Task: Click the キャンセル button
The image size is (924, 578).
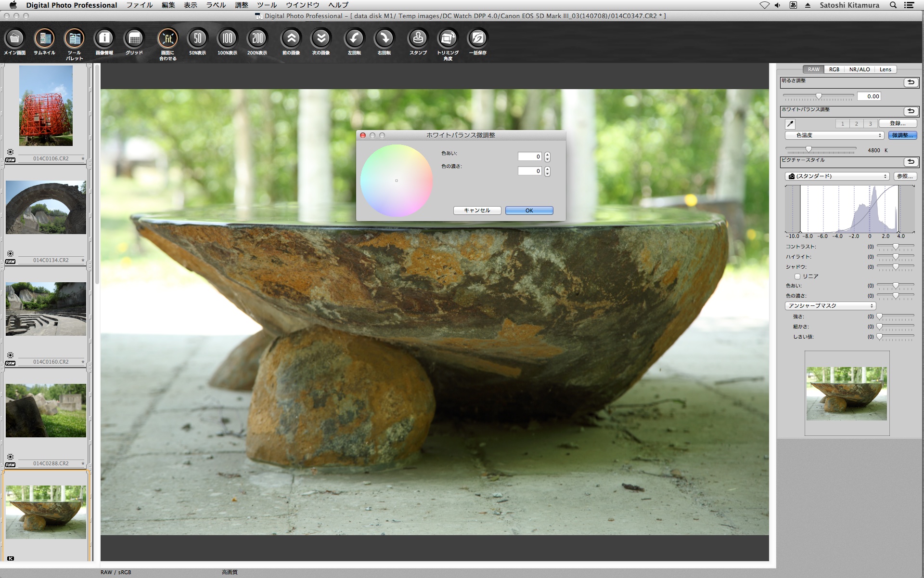Action: click(x=477, y=210)
